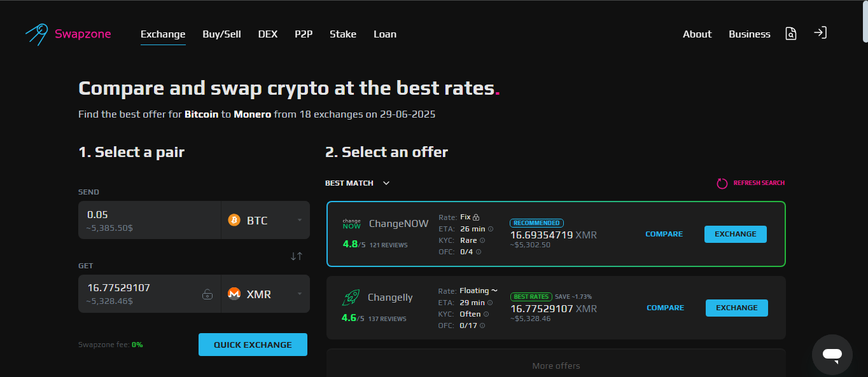The height and width of the screenshot is (377, 868).
Task: Click the Refresh Search label
Action: coord(759,183)
